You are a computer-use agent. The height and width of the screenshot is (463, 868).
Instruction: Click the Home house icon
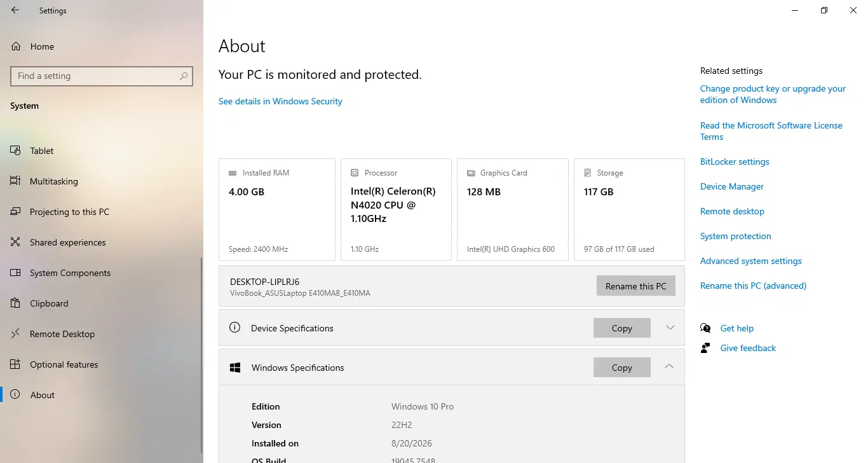[16, 46]
